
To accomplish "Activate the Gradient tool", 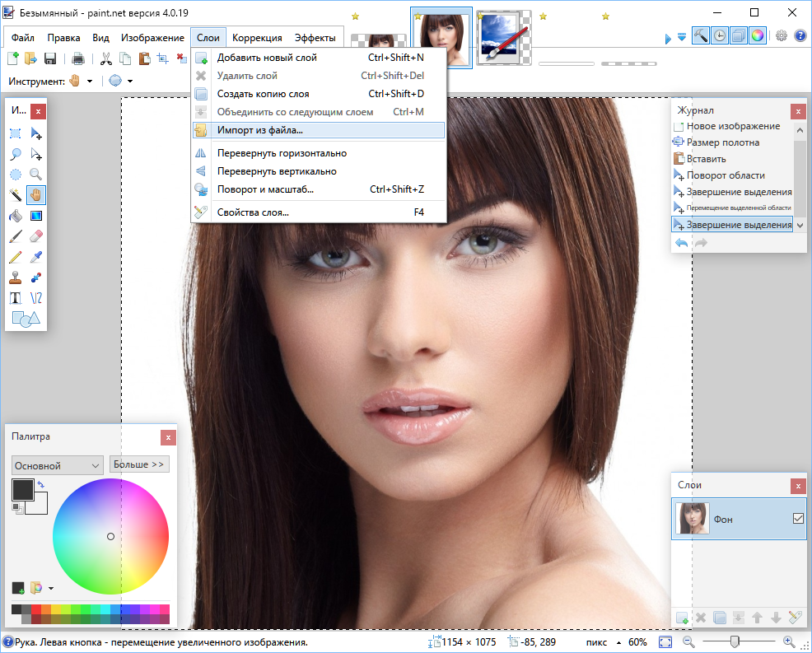I will point(36,216).
